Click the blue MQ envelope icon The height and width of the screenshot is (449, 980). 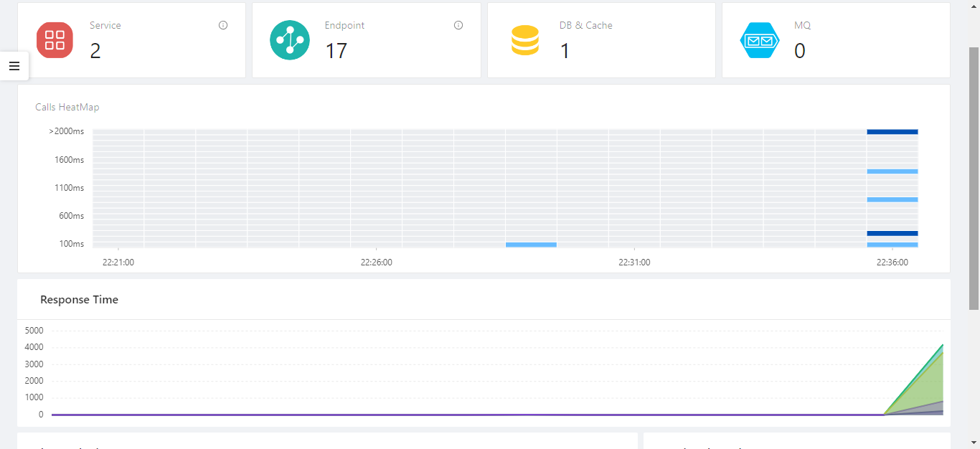(x=760, y=40)
